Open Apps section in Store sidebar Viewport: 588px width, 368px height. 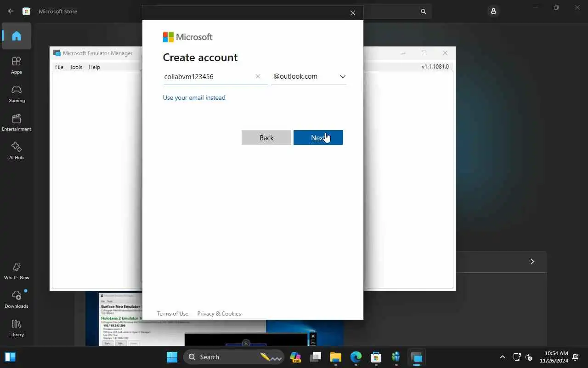tap(17, 65)
